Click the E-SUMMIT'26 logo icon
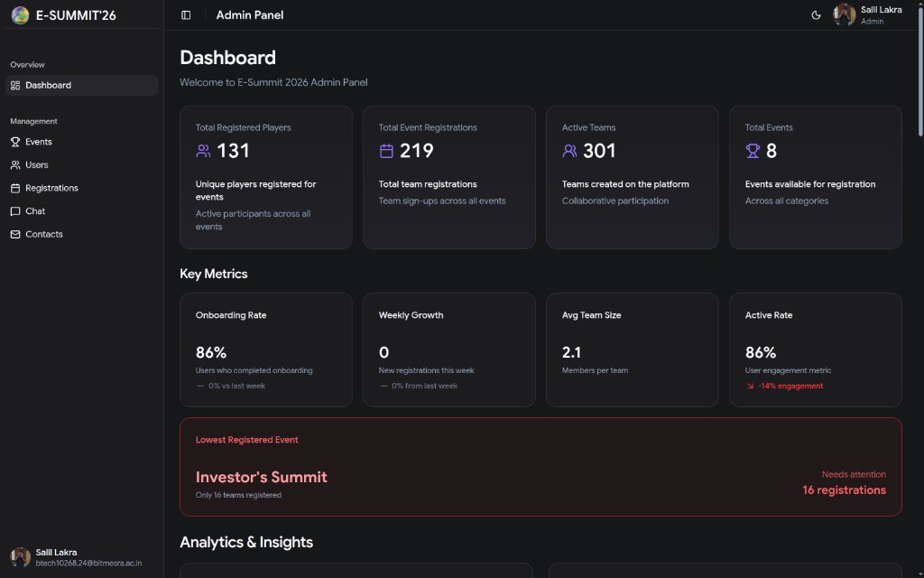The height and width of the screenshot is (578, 924). [x=20, y=15]
